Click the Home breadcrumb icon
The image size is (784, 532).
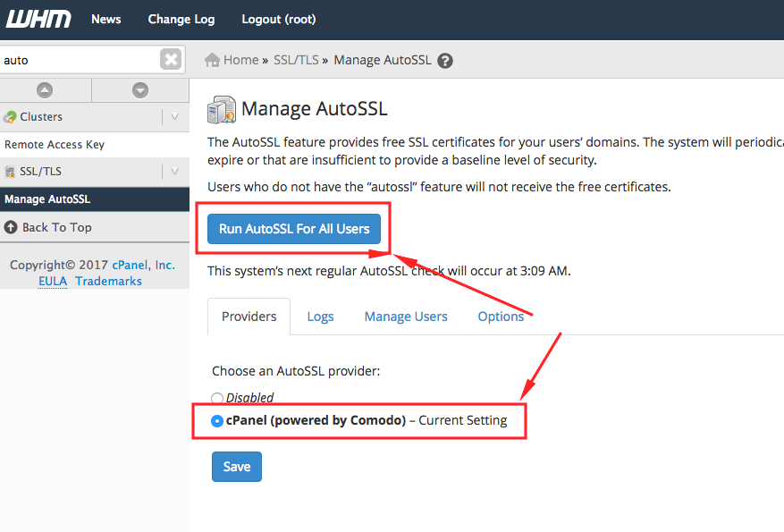tap(213, 60)
